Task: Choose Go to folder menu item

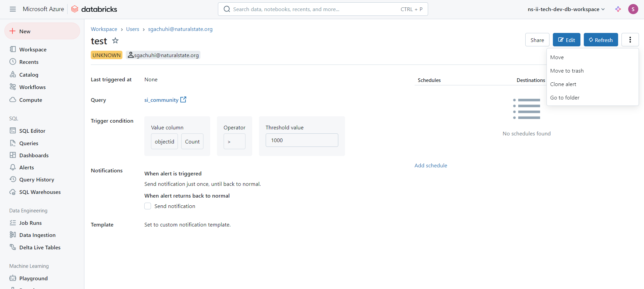Action: point(593,97)
